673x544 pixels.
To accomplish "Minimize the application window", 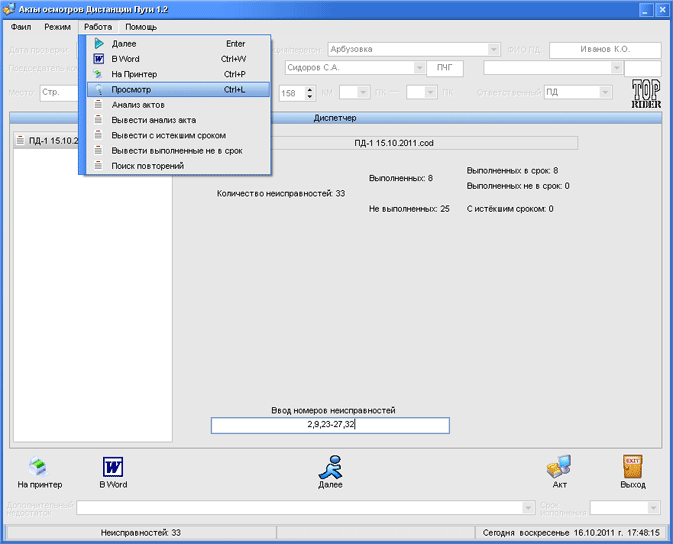I will coord(646,10).
